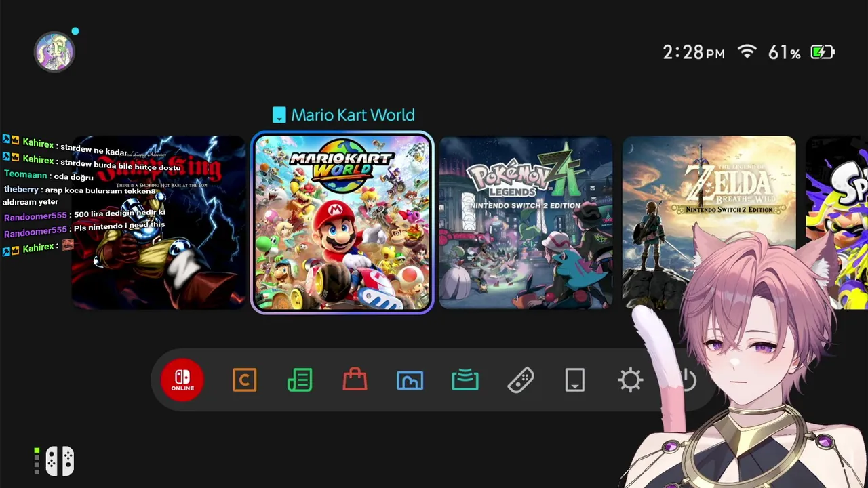Click the Joy-Con controller status icon
This screenshot has height=488, width=868.
pyautogui.click(x=60, y=462)
